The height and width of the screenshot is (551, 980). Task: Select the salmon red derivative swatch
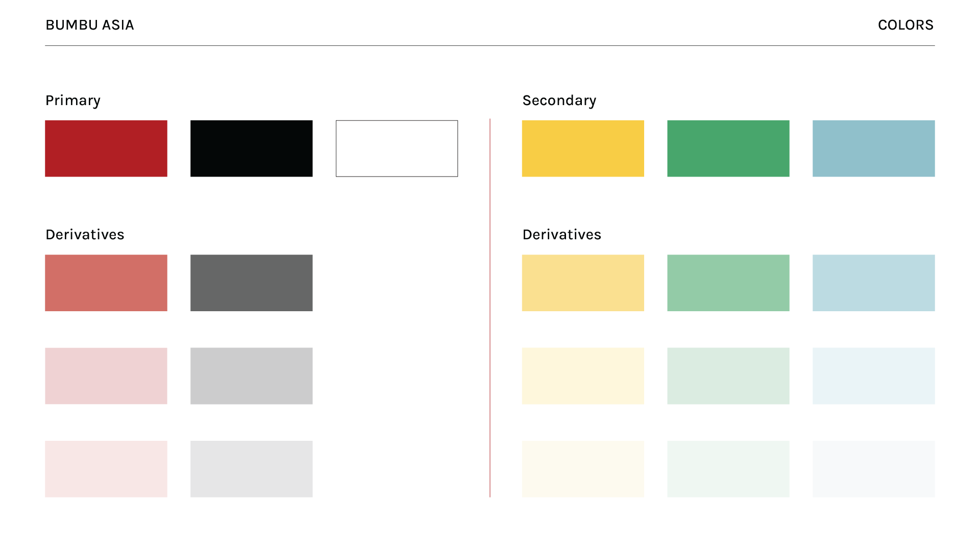pyautogui.click(x=106, y=283)
